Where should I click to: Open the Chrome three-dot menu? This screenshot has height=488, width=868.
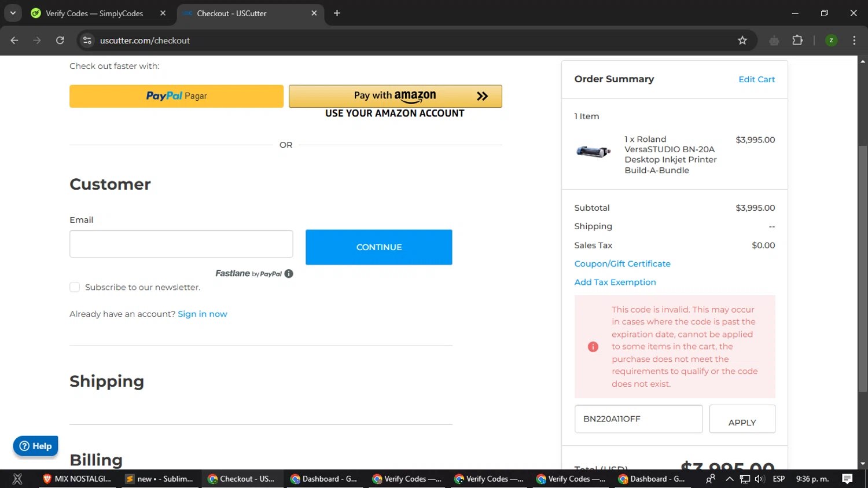pos(854,41)
